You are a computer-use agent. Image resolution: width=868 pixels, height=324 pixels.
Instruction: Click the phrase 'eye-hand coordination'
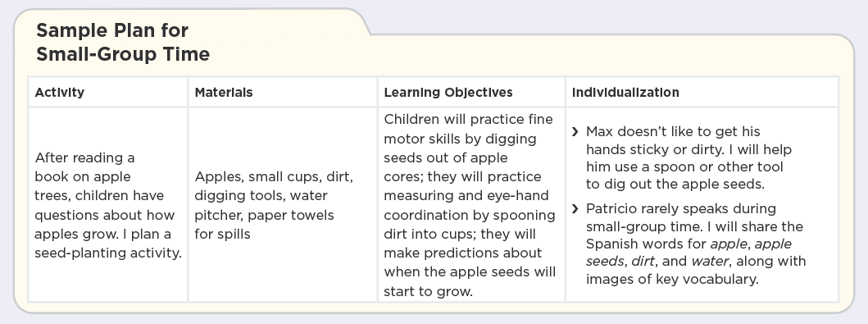coord(470,205)
